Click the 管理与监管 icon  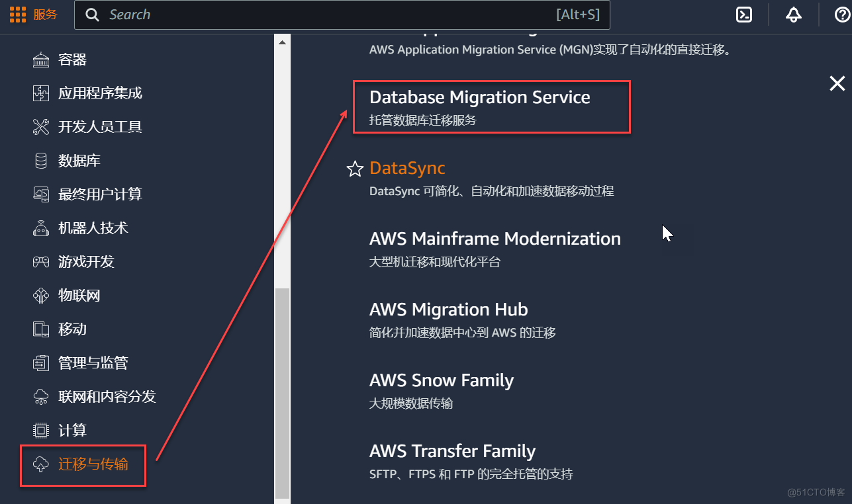tap(41, 363)
